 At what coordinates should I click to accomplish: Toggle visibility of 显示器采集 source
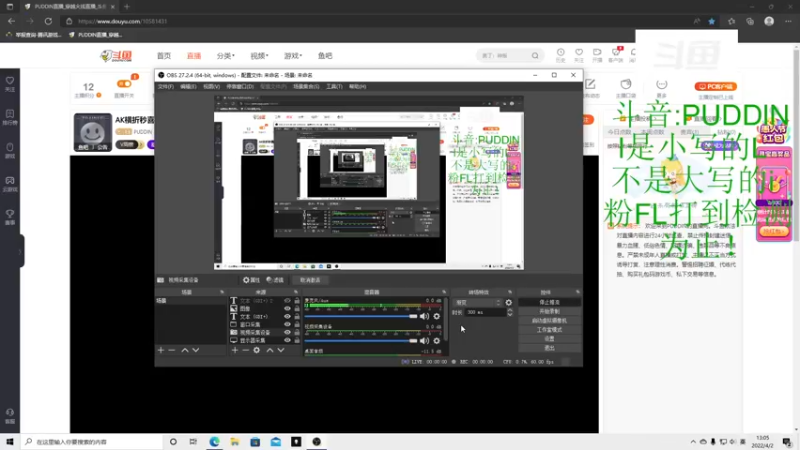[287, 340]
